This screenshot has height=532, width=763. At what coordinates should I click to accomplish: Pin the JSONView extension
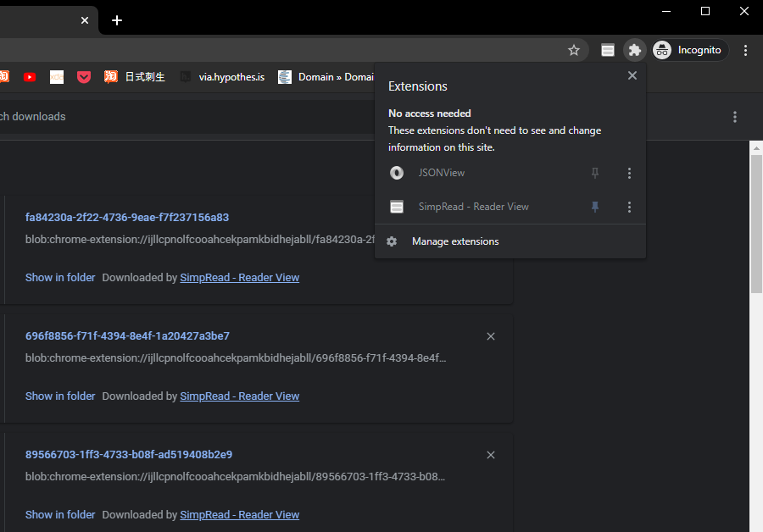coord(594,173)
